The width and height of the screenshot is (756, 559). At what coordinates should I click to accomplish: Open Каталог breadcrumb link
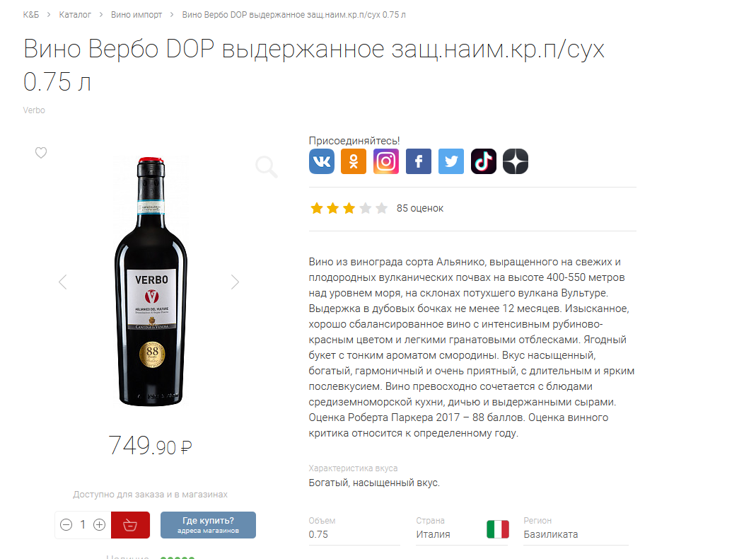click(75, 15)
